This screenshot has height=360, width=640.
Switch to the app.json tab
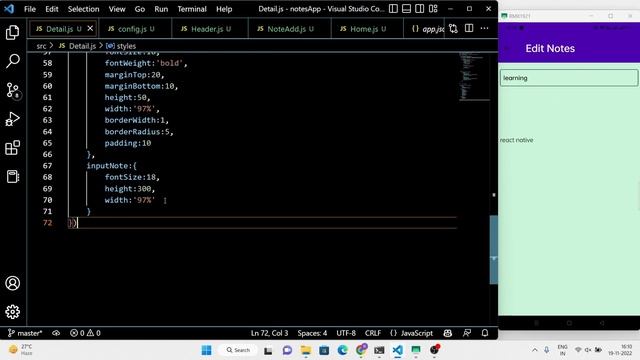click(424, 29)
